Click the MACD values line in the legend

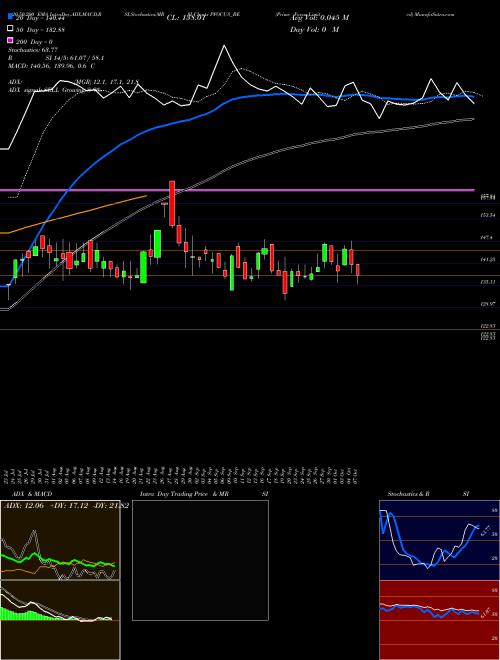click(x=51, y=66)
